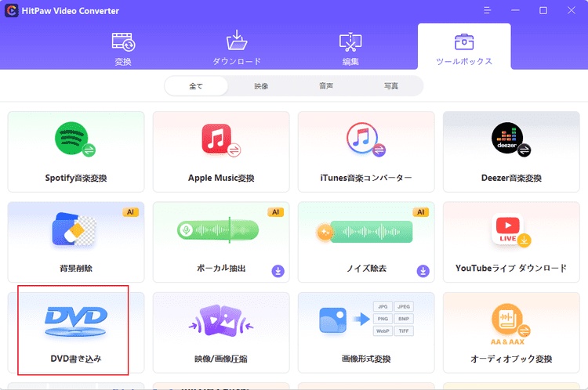Image resolution: width=588 pixels, height=390 pixels.
Task: Launch ノイズ除去 via its label
Action: click(366, 269)
